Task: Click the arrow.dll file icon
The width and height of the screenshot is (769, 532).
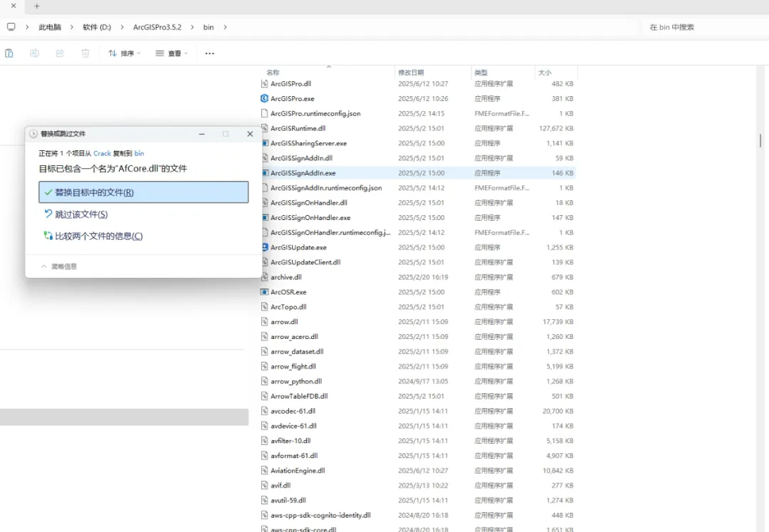Action: [x=264, y=322]
